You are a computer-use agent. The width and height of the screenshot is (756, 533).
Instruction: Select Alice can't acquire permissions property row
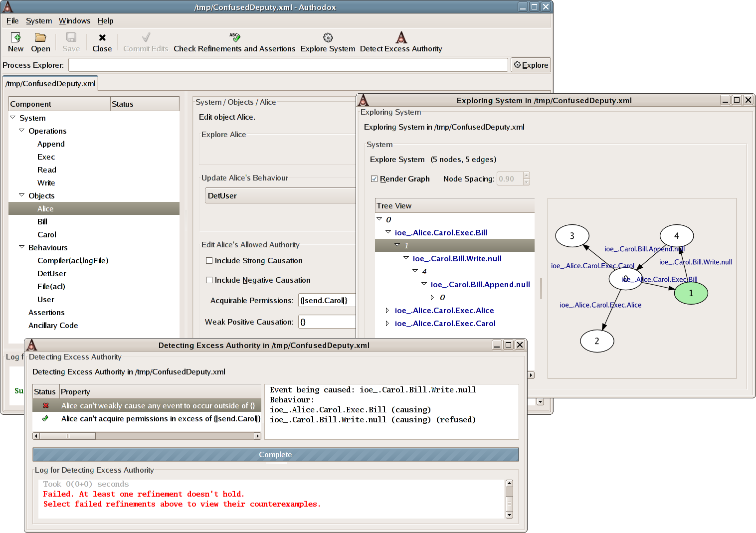[147, 418]
